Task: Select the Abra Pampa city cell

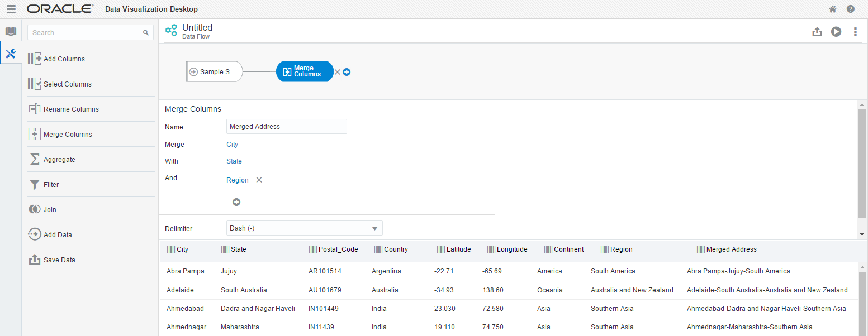Action: (x=186, y=271)
